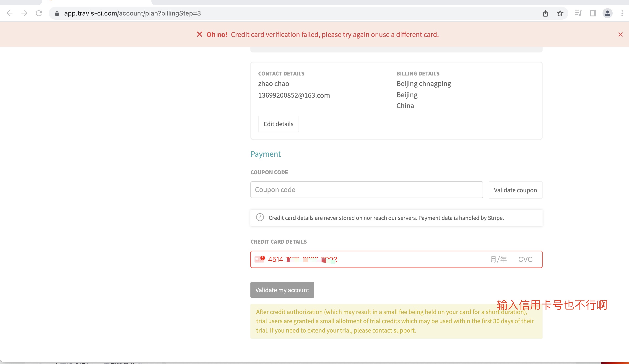Click the China country text
This screenshot has height=364, width=629.
pos(405,106)
